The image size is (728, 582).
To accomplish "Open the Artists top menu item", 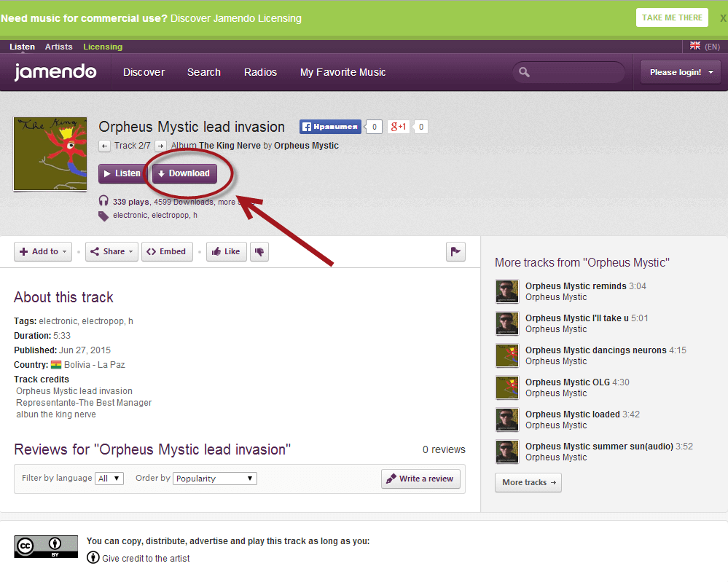I will pyautogui.click(x=58, y=47).
